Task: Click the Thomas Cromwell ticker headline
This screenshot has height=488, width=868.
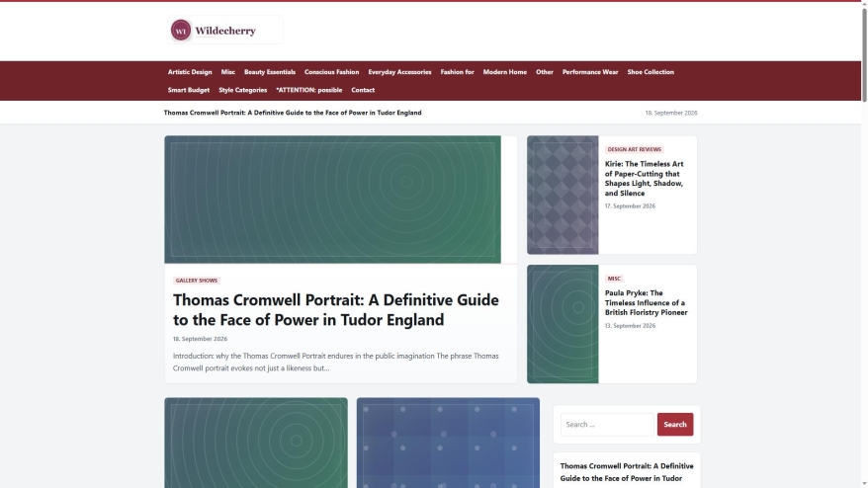Action: [293, 113]
